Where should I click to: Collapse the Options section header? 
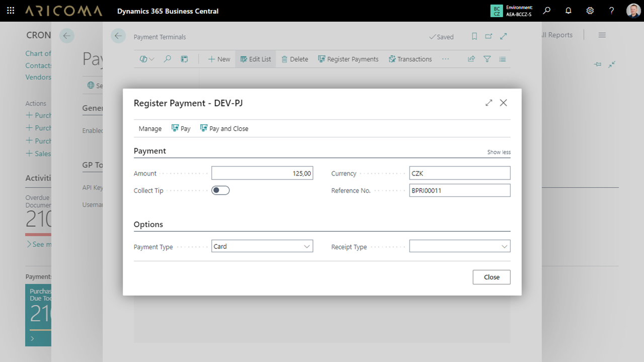[148, 224]
